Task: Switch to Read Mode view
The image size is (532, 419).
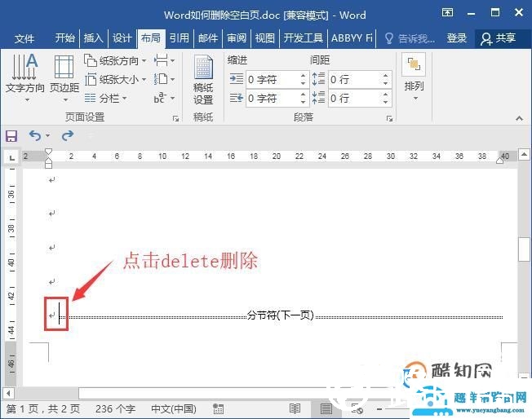Action: (295, 409)
